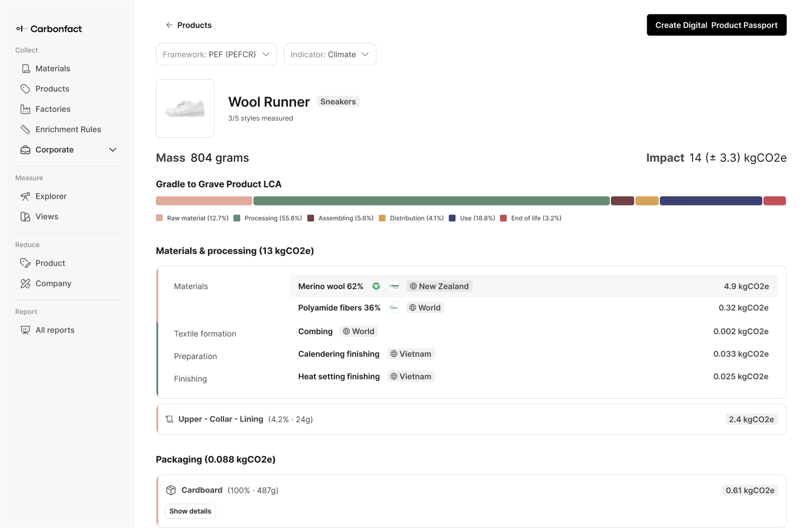Click the End of life segment of LCA bar
The height and width of the screenshot is (528, 812).
775,200
